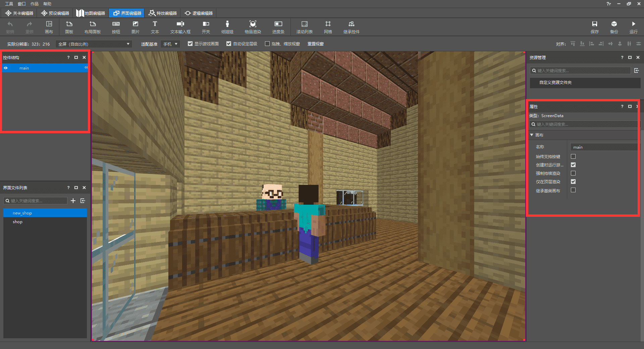Click the 撤销 (undo) arrow icon

tap(10, 24)
